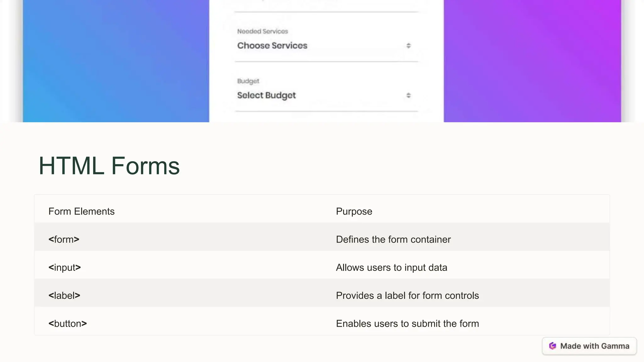Open the Select Budget dropdown
This screenshot has width=644, height=362.
pos(324,95)
